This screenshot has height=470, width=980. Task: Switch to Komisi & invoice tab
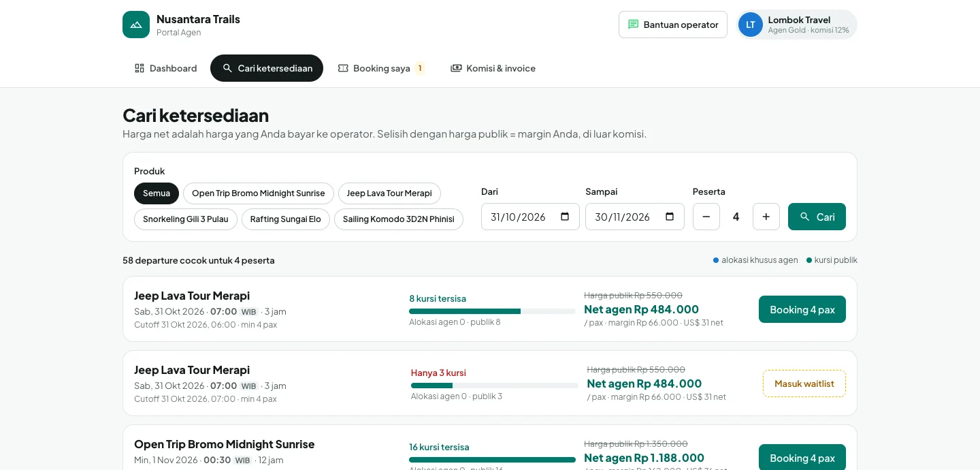pos(493,68)
